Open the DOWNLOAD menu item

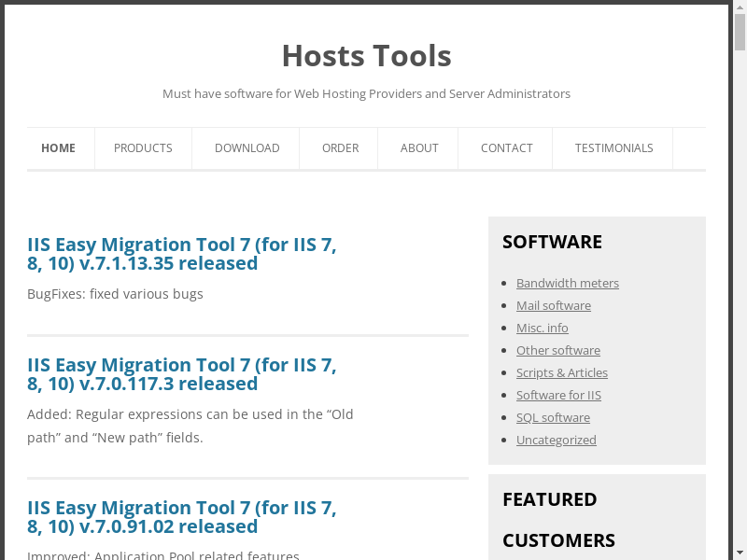[x=247, y=148]
